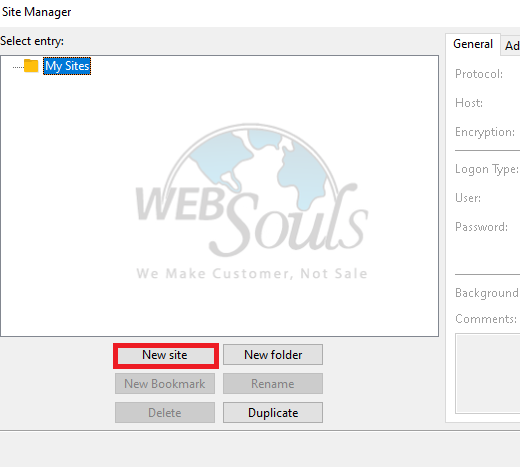This screenshot has width=520, height=467.
Task: Duplicate the selected entry
Action: 273,413
